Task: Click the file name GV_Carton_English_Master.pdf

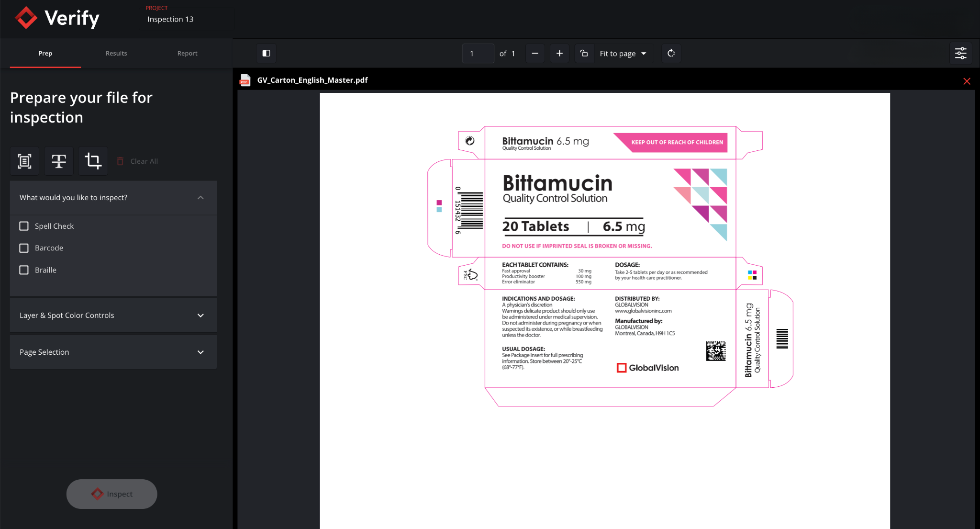Action: pos(312,80)
